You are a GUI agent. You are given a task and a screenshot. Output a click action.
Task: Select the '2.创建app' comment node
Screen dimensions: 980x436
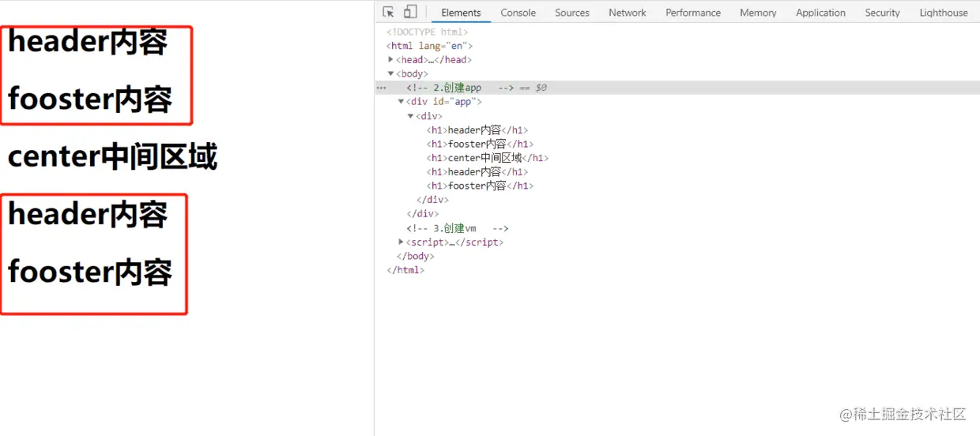click(x=461, y=88)
